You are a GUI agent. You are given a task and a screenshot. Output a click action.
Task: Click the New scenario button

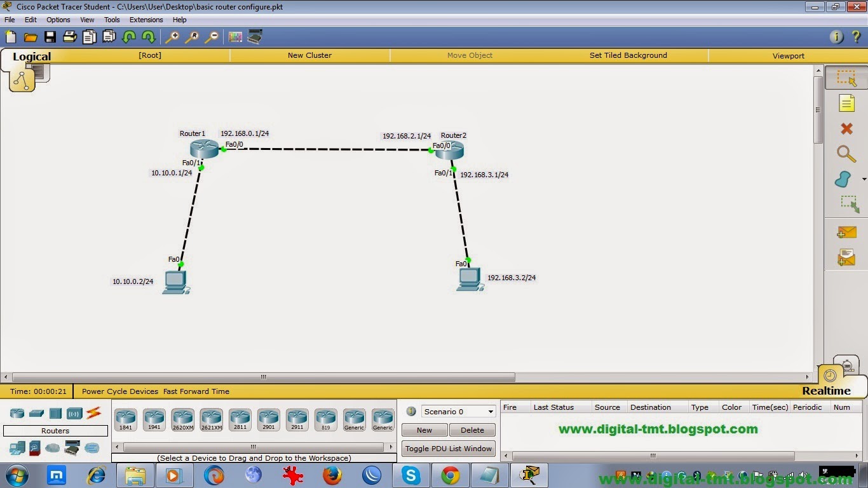(x=424, y=430)
